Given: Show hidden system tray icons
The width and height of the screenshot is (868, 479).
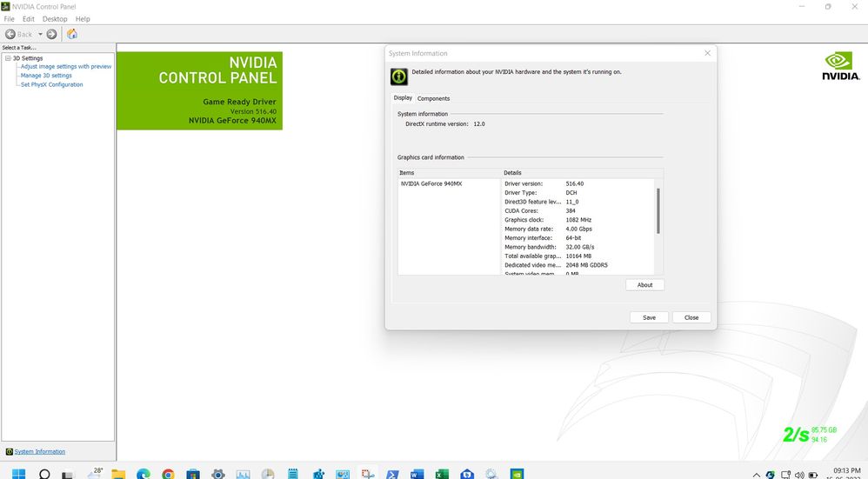Looking at the screenshot, I should click(757, 475).
